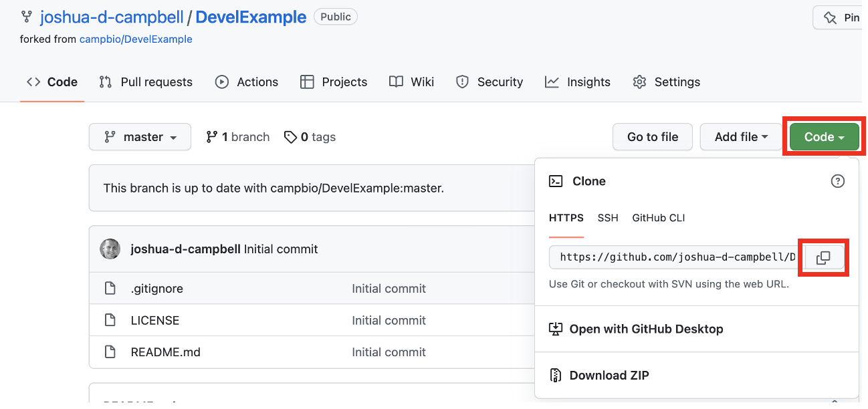
Task: Click the branch icon beside 1 branch
Action: [212, 137]
